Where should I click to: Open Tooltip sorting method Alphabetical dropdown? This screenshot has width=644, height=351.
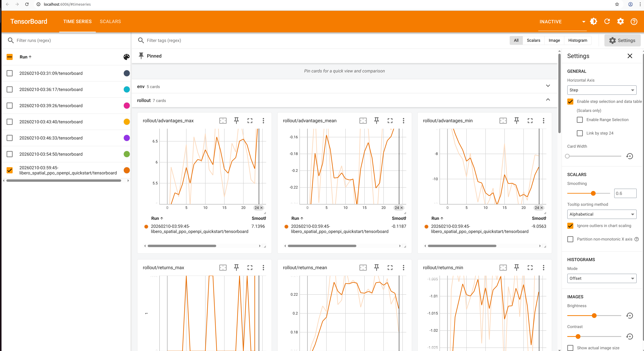pyautogui.click(x=601, y=214)
